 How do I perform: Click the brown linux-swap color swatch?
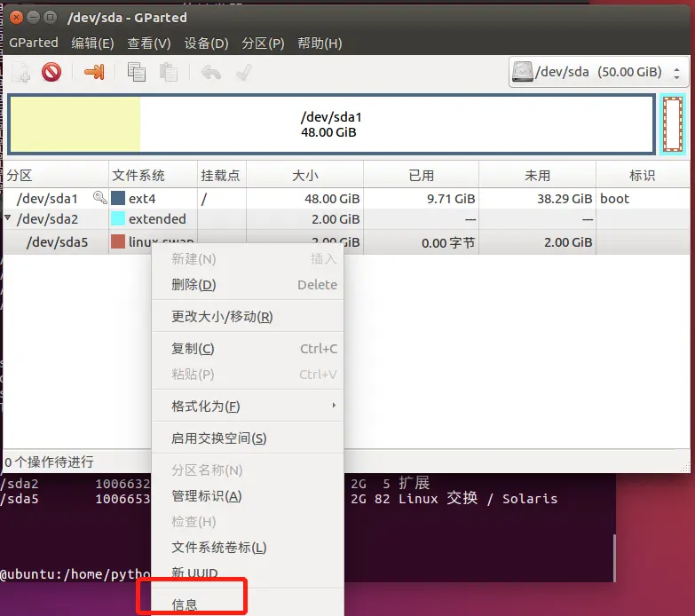point(117,241)
